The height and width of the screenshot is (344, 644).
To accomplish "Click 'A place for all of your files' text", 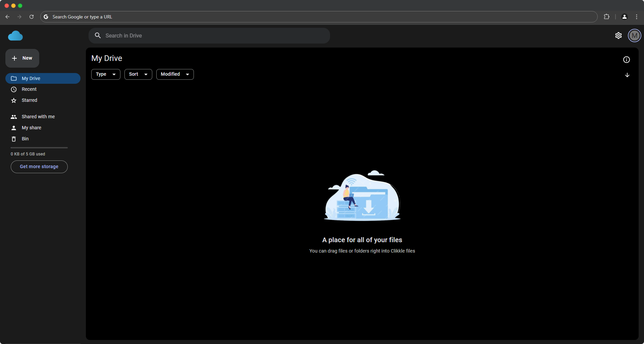I will pyautogui.click(x=362, y=240).
